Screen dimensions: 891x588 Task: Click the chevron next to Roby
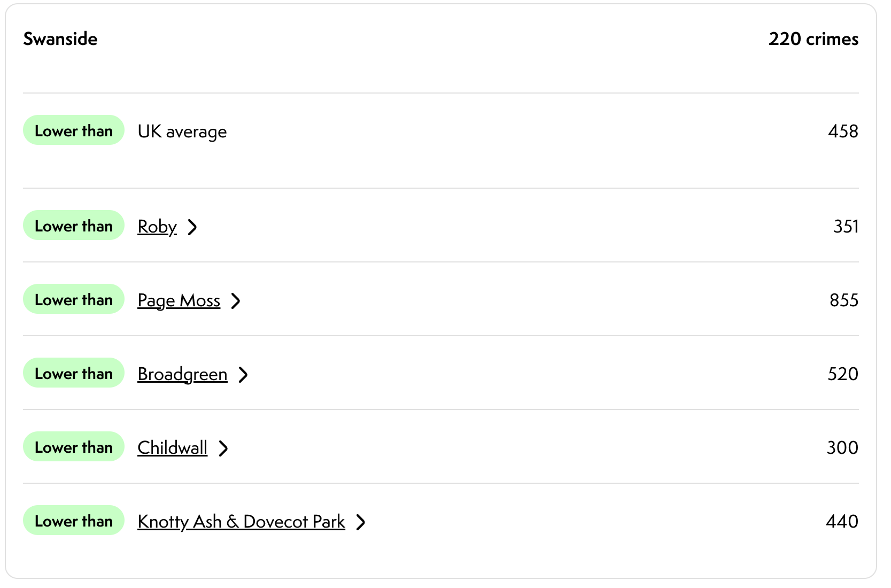click(193, 227)
